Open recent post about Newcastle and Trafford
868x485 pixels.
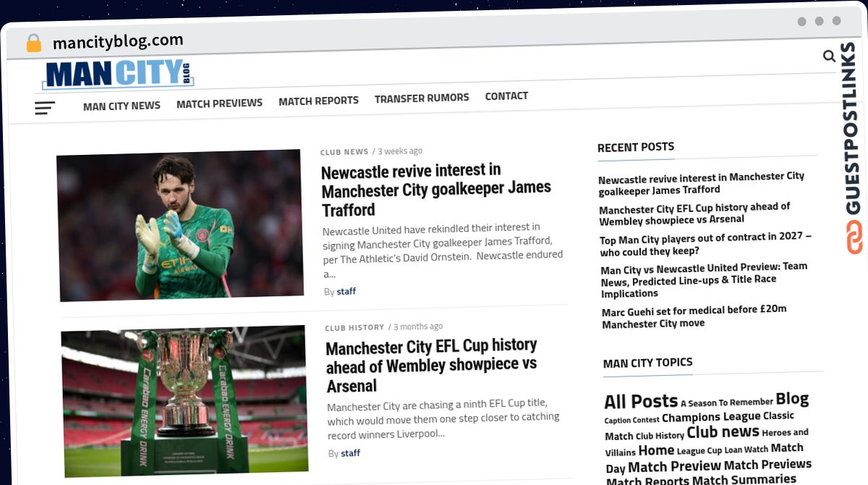(701, 183)
